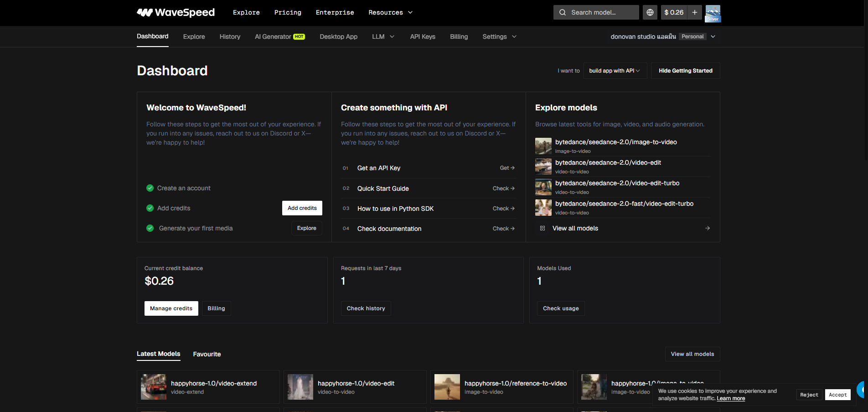The height and width of the screenshot is (412, 868).
Task: Click happyhorse-1.0/video-extend model name
Action: pyautogui.click(x=214, y=383)
